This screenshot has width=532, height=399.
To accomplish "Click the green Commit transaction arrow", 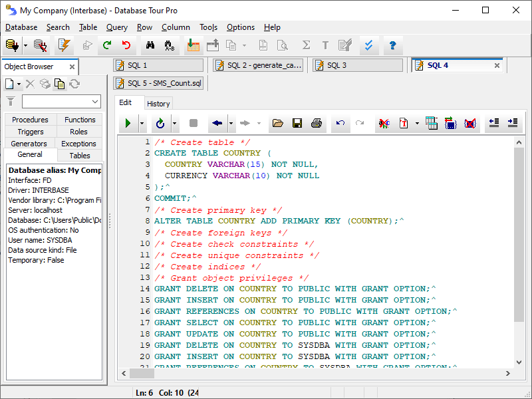I will point(107,45).
